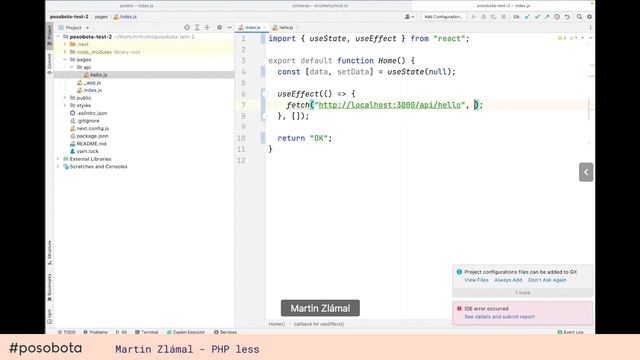
Task: Click the Debug bug icon in toolbar
Action: [484, 17]
